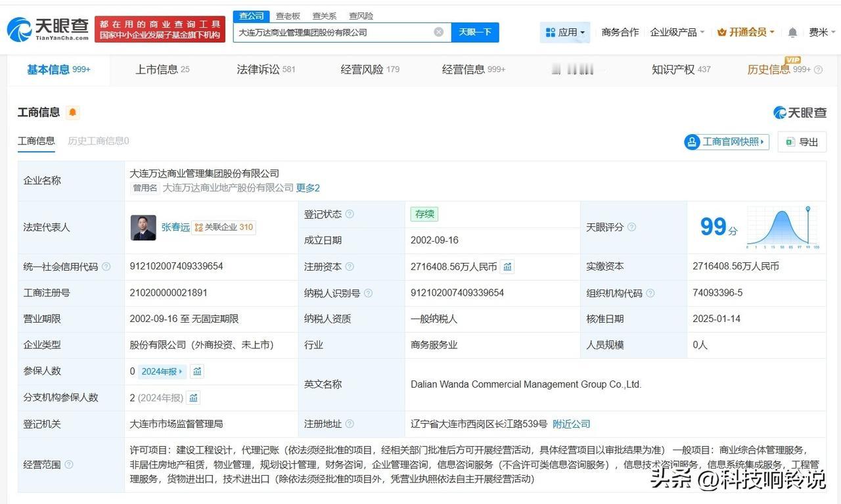Click the 商务服务业 industry cell
The width and height of the screenshot is (841, 504).
[434, 345]
